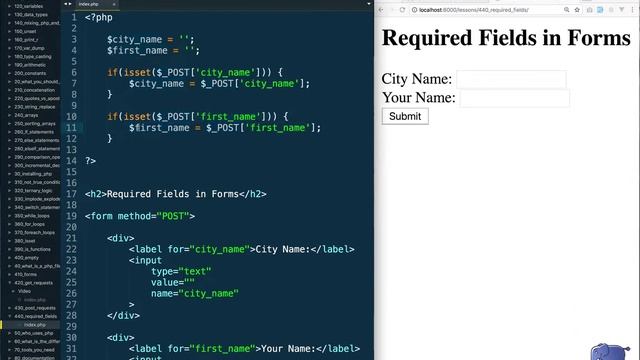Select 180_type_casting folder in sidebar

tap(33, 56)
